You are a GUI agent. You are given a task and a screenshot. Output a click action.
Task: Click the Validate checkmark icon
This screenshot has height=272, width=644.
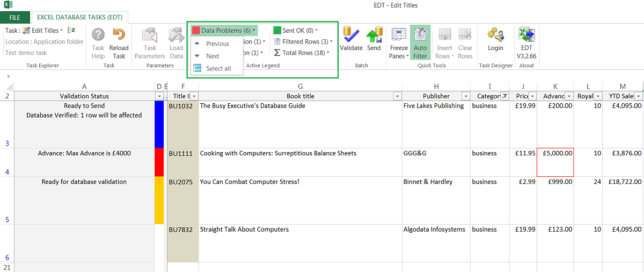[351, 35]
